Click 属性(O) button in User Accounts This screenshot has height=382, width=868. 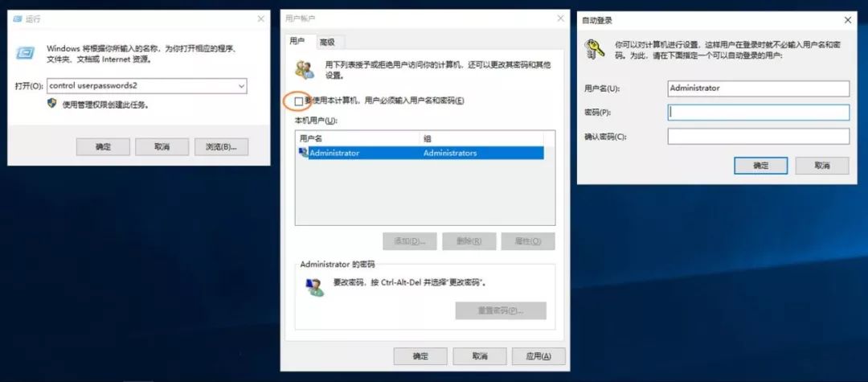pos(528,241)
